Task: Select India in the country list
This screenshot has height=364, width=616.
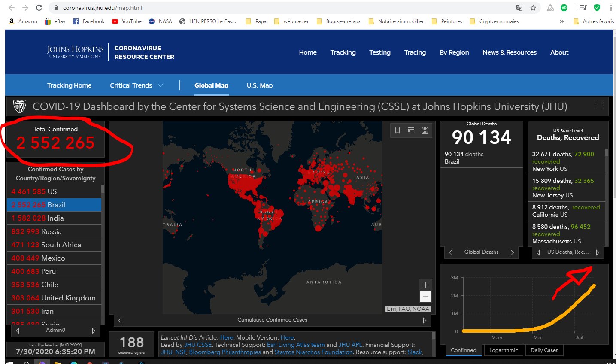Action: point(54,218)
